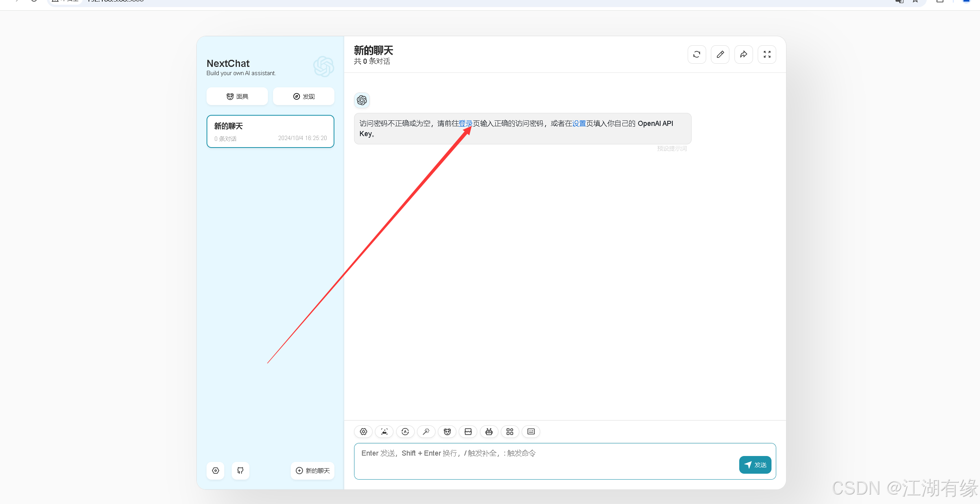Toggle the auto theme icon
This screenshot has width=980, height=504.
(x=405, y=432)
